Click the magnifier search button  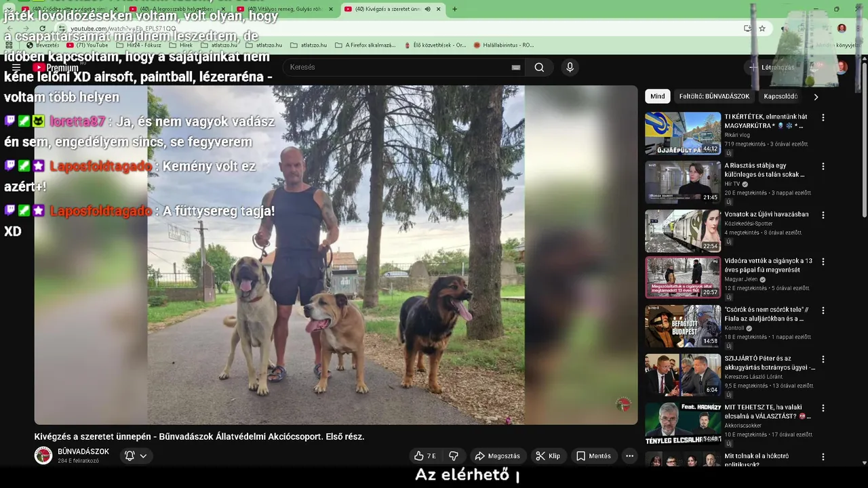coord(539,67)
